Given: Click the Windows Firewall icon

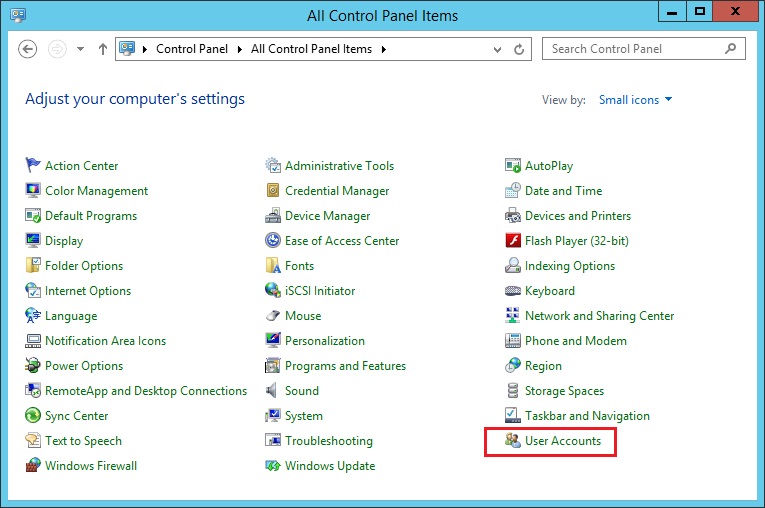Looking at the screenshot, I should point(33,466).
